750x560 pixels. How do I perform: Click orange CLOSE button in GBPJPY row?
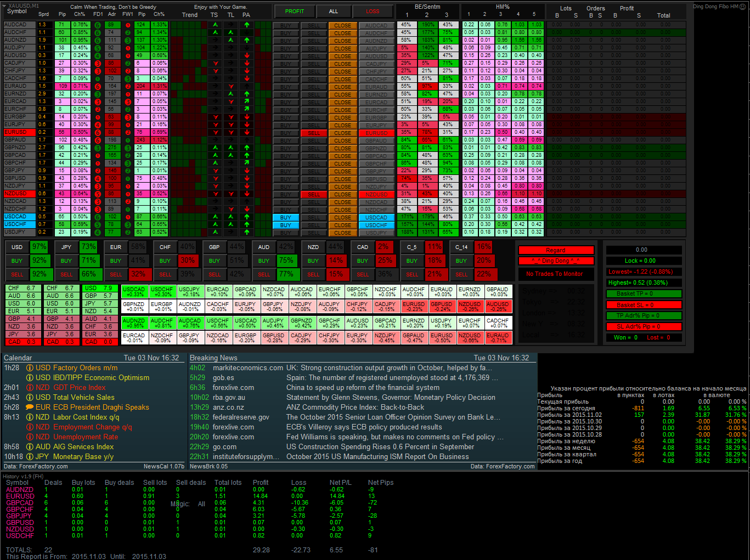[x=342, y=171]
